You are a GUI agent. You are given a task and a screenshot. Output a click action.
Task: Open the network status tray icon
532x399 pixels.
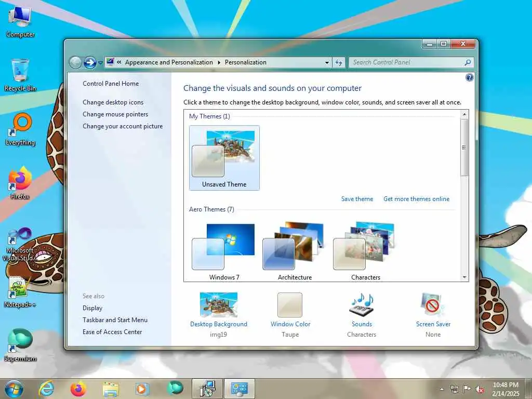[x=454, y=389]
